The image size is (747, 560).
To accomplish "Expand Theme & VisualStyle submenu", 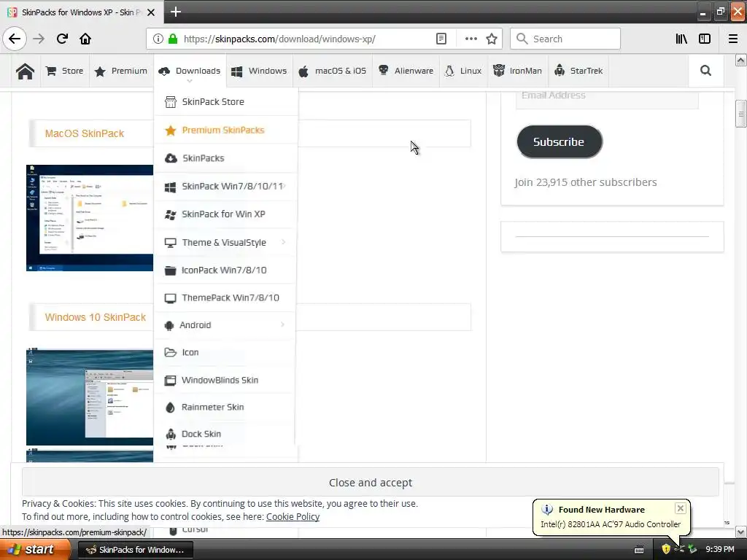I will click(x=226, y=242).
